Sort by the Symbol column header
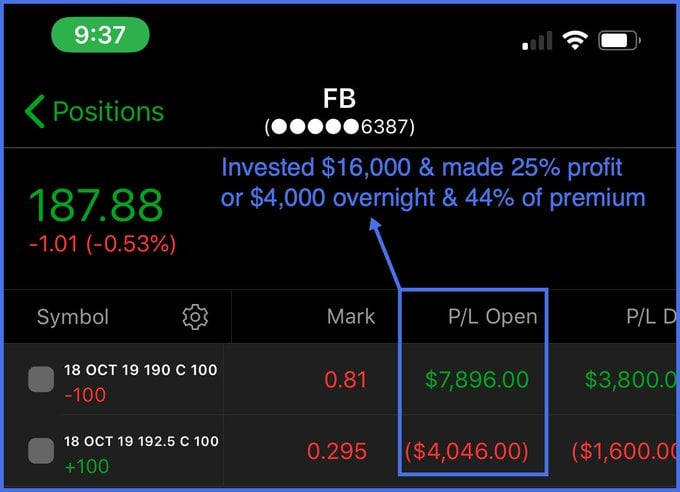 pos(73,318)
